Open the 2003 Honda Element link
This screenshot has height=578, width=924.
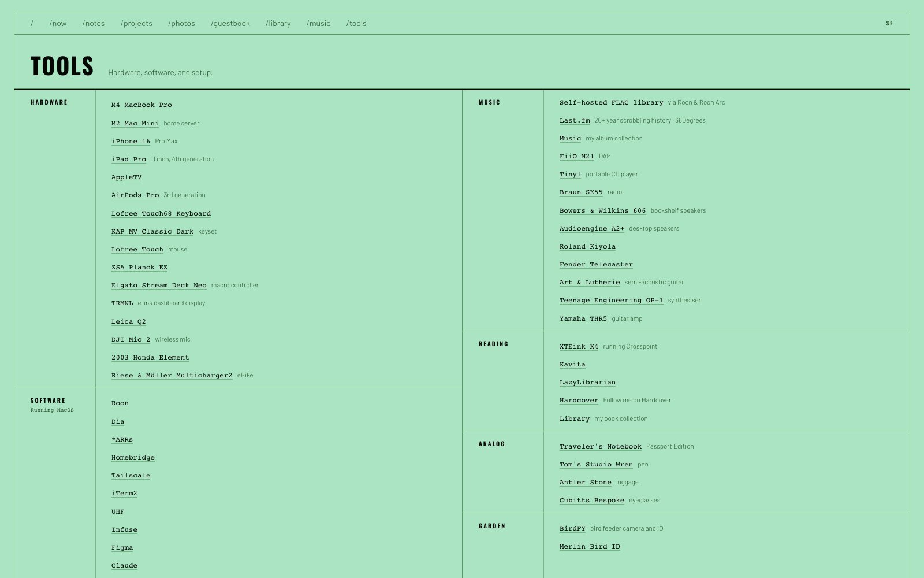coord(150,357)
